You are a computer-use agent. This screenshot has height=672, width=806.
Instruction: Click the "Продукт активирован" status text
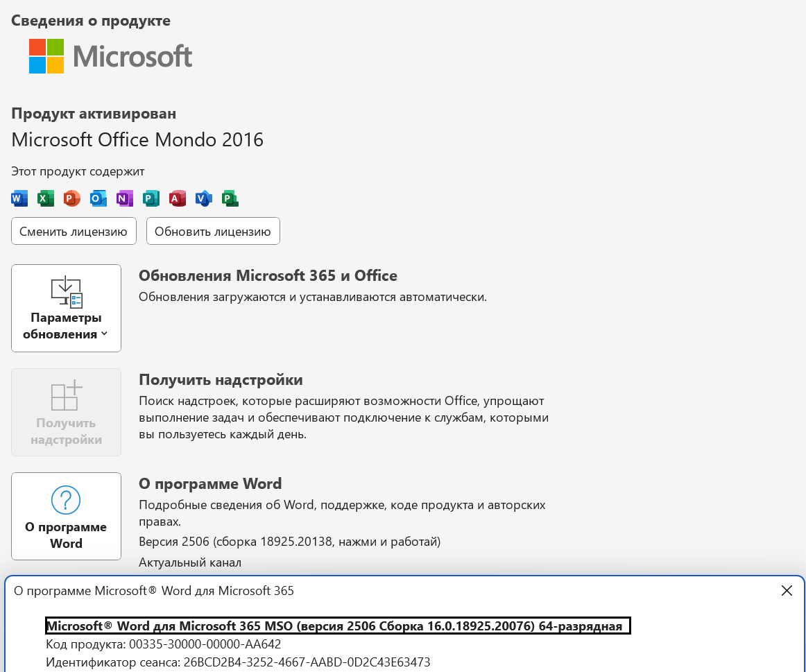coord(94,114)
